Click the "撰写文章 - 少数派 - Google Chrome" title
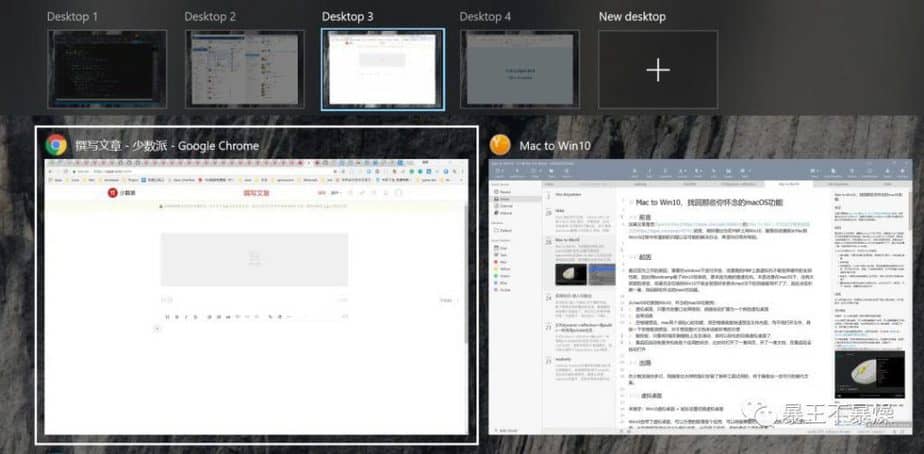This screenshot has height=454, width=924. click(166, 146)
